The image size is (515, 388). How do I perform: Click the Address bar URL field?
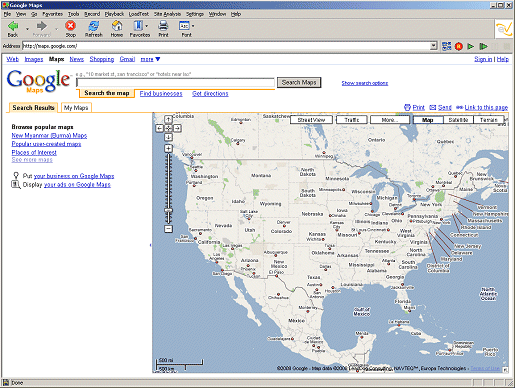(x=226, y=46)
